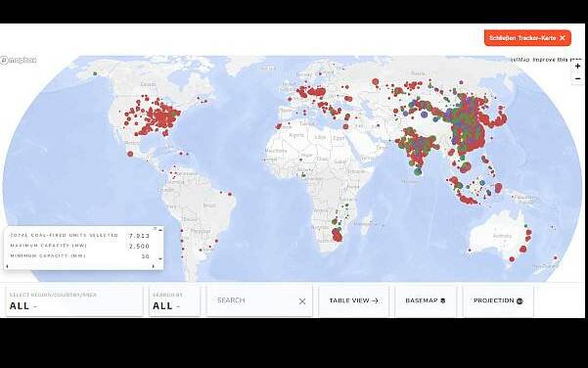Close the tracker map via Schließen Tracker-Karte
This screenshot has height=368, width=588.
pyautogui.click(x=527, y=38)
